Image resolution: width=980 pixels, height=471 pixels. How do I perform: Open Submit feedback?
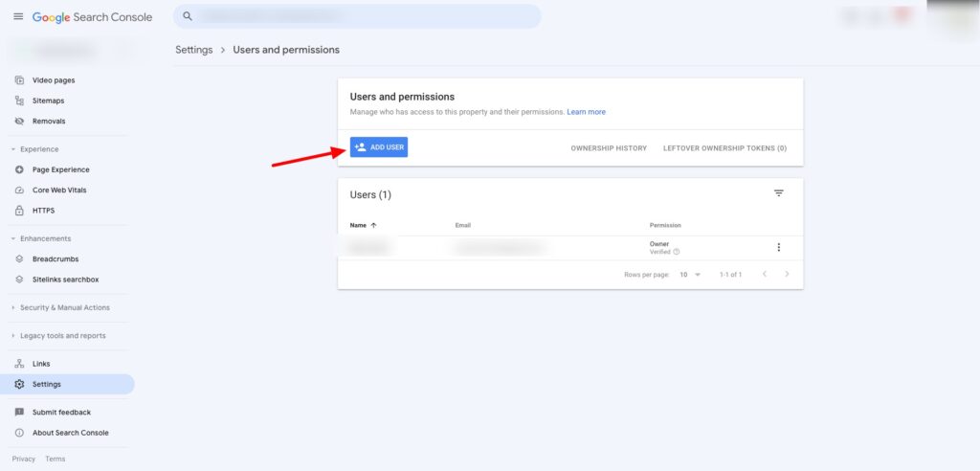coord(61,413)
